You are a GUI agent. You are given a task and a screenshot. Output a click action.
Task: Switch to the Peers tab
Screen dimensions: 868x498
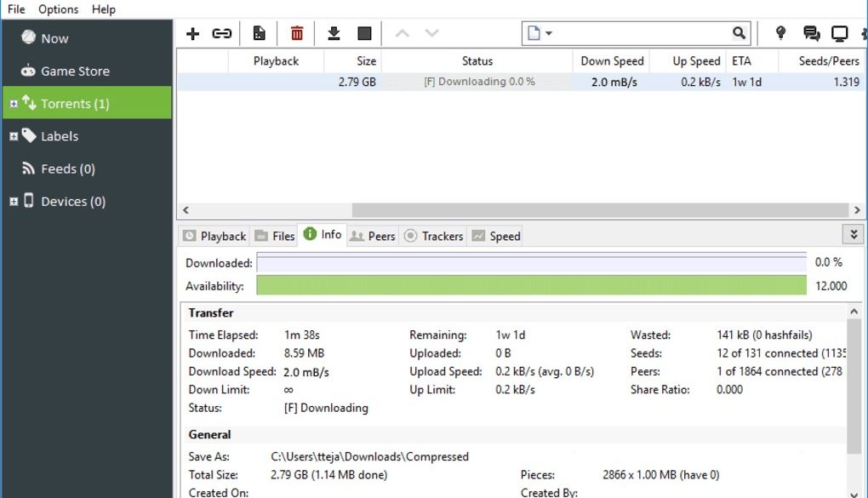[x=373, y=236]
